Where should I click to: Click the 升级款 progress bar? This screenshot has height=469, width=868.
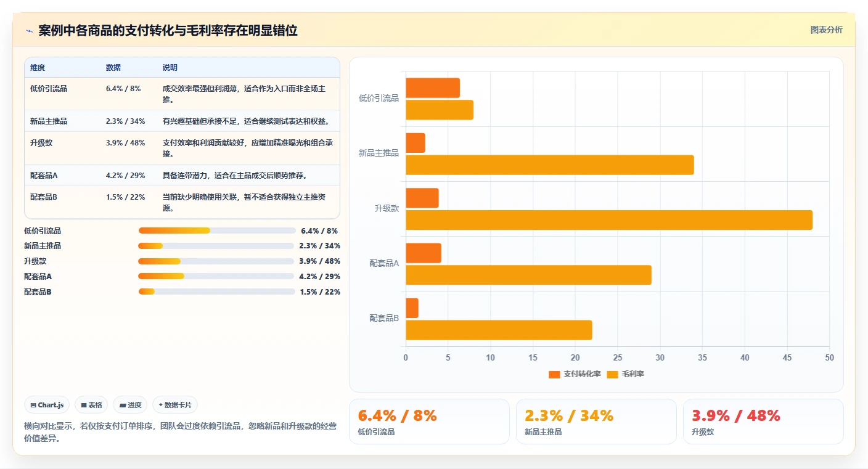tap(216, 261)
